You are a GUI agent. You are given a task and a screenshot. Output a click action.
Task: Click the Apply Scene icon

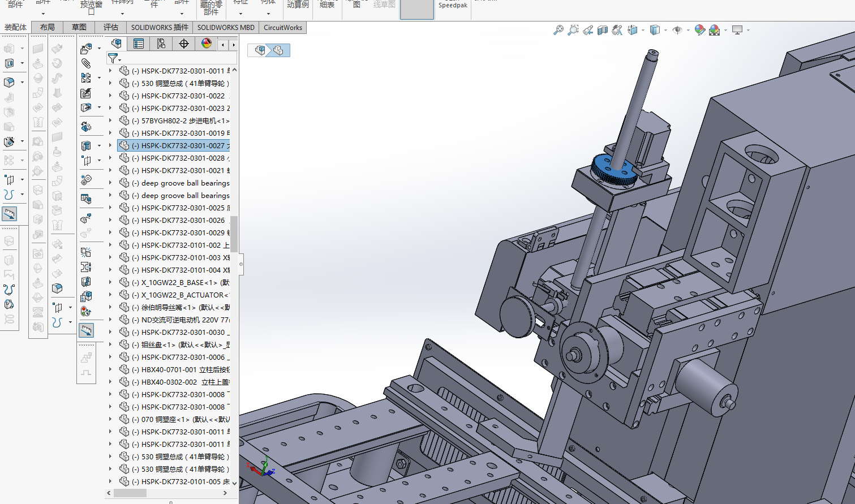pos(715,30)
